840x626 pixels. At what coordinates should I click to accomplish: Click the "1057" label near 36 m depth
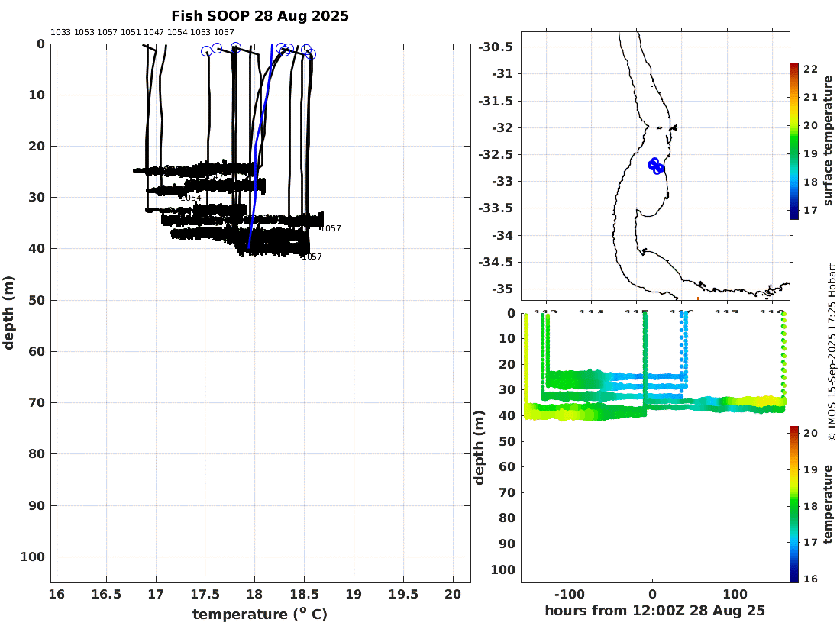tap(331, 229)
